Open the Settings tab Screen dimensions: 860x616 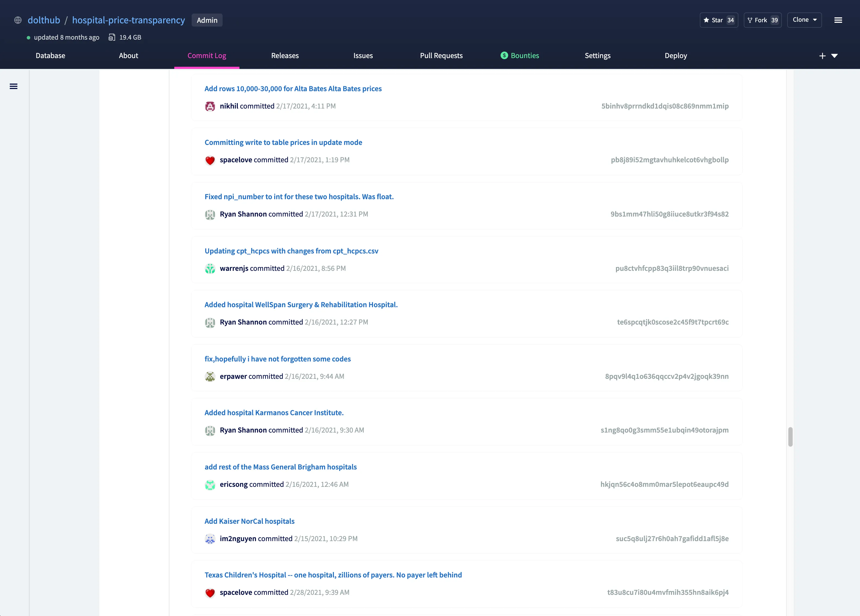(597, 55)
